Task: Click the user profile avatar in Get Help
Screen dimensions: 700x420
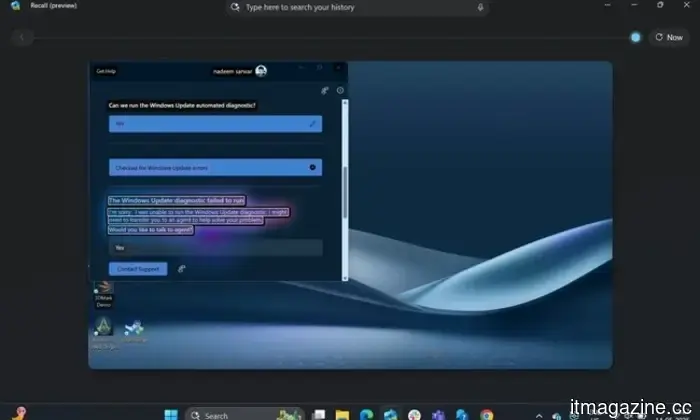Action: pos(261,71)
